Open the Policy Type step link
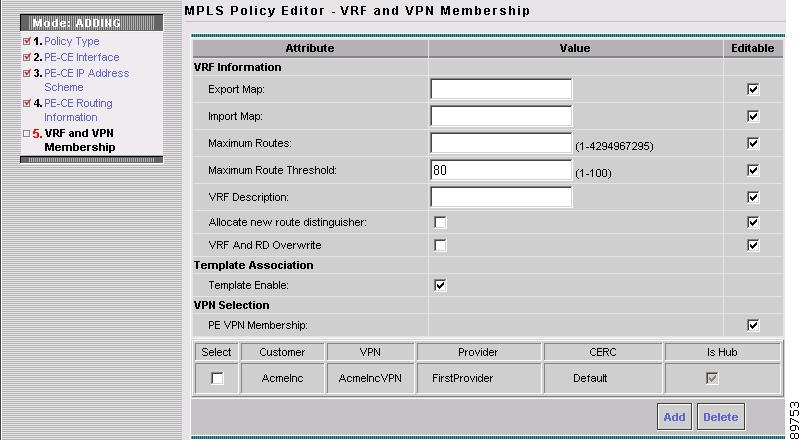 pos(72,41)
